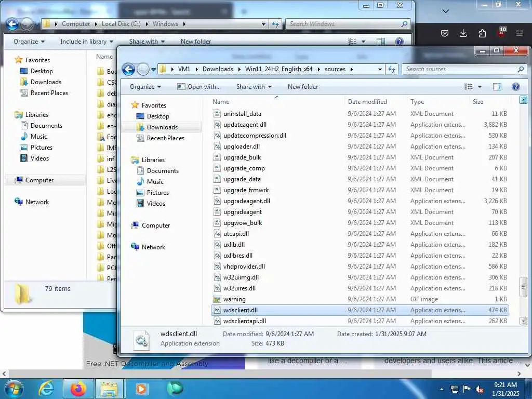Image resolution: width=532 pixels, height=399 pixels.
Task: Click Refresh button beside sources address bar
Action: point(392,69)
